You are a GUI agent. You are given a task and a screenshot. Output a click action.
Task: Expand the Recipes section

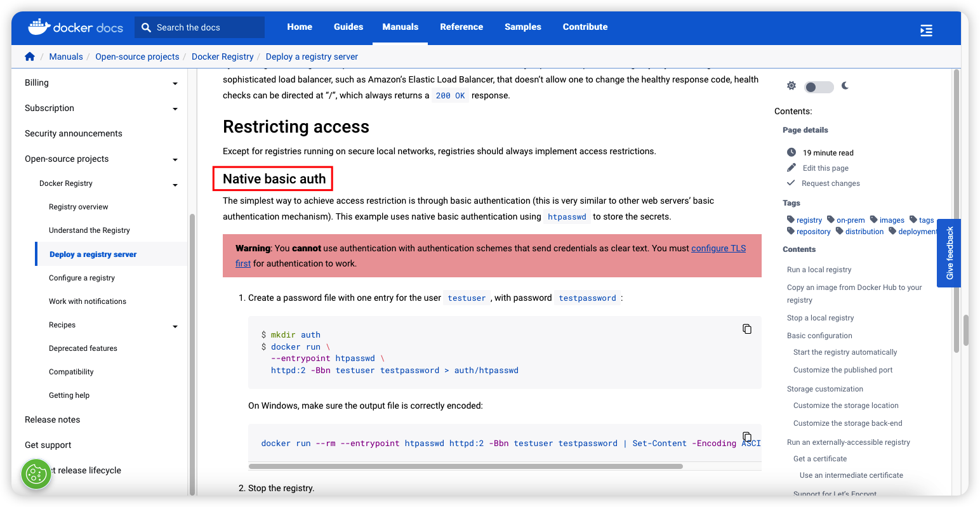pyautogui.click(x=175, y=326)
